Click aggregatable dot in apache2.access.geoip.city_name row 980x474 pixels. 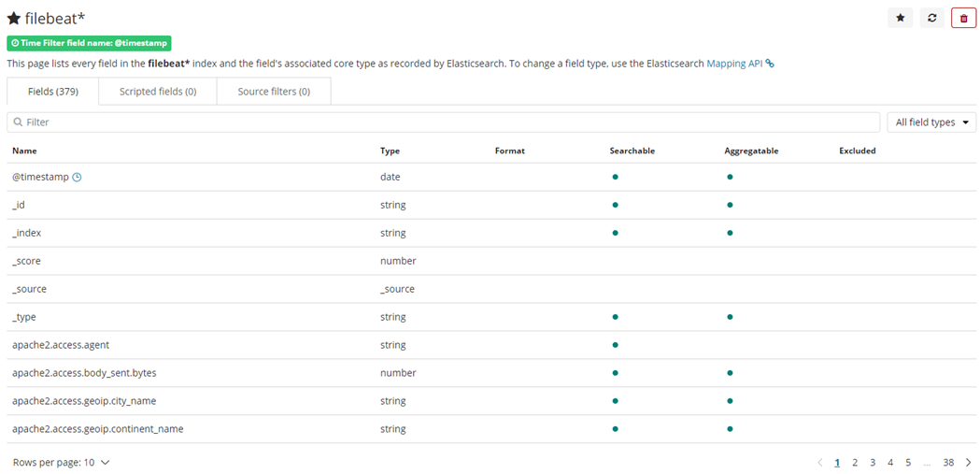[730, 401]
